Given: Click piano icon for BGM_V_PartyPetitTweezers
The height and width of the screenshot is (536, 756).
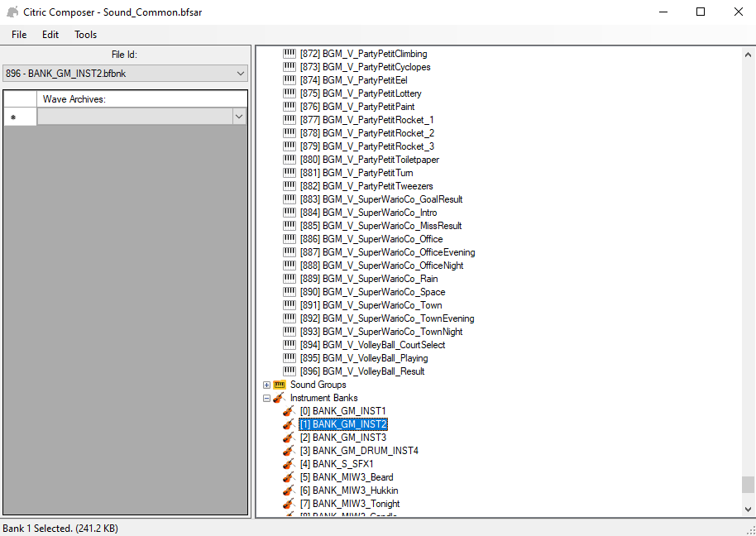Looking at the screenshot, I should coord(289,186).
